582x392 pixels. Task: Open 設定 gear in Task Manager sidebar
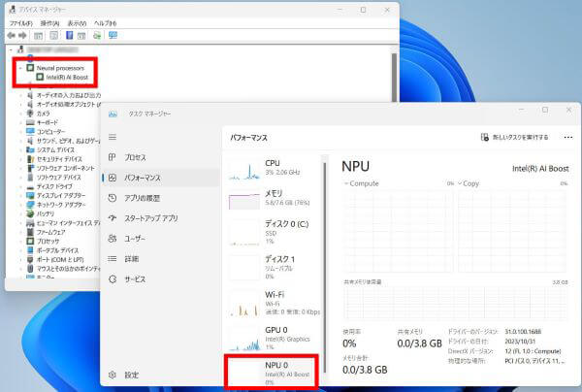point(113,375)
